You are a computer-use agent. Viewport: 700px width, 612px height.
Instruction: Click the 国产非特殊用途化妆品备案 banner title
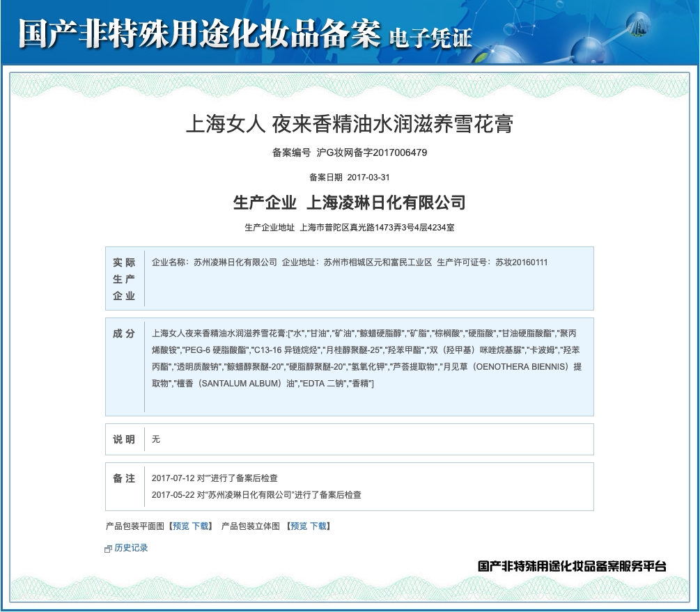click(x=200, y=33)
